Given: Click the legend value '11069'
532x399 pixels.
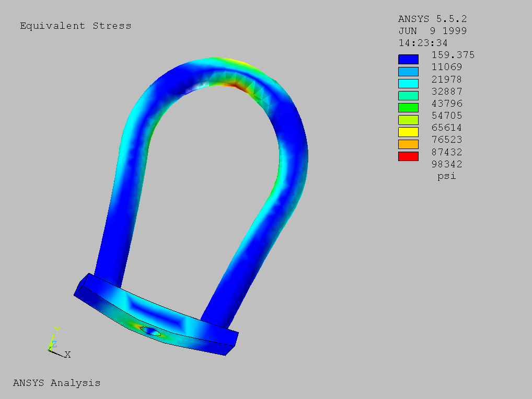Looking at the screenshot, I should pos(447,67).
